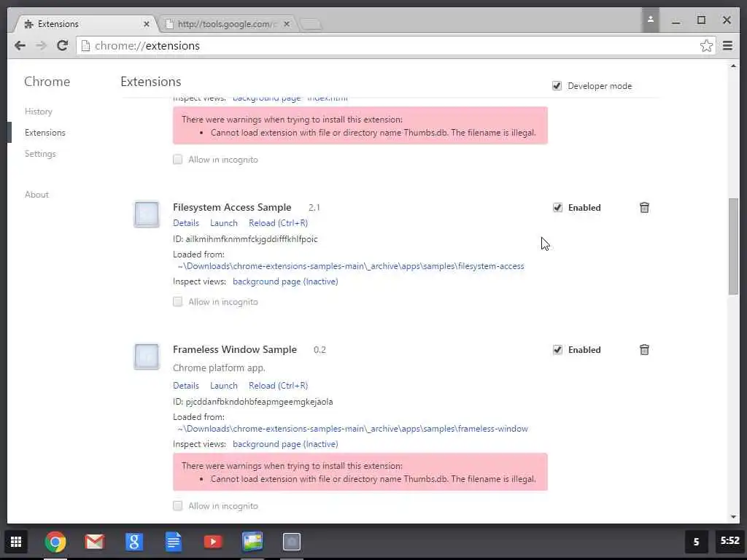Image resolution: width=747 pixels, height=560 pixels.
Task: Open the notification counter showing 5
Action: [697, 542]
